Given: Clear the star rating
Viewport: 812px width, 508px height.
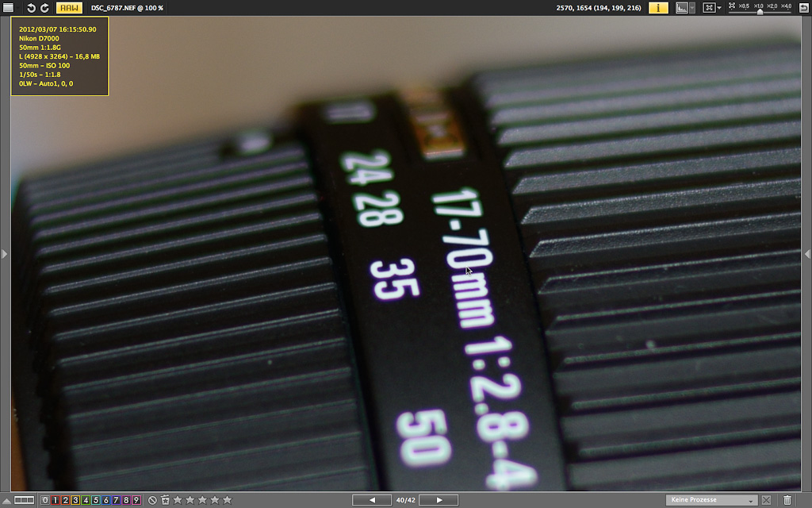Looking at the screenshot, I should click(x=152, y=500).
